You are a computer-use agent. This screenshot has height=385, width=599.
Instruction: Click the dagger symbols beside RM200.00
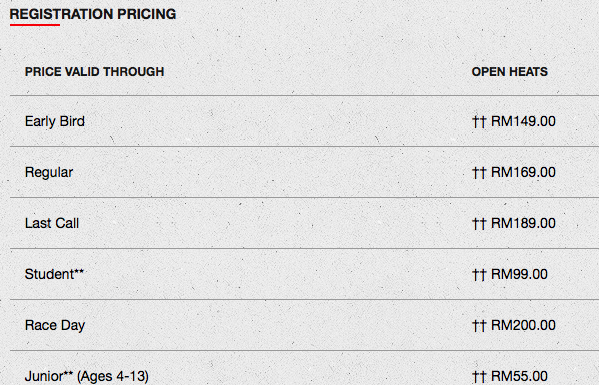(479, 325)
